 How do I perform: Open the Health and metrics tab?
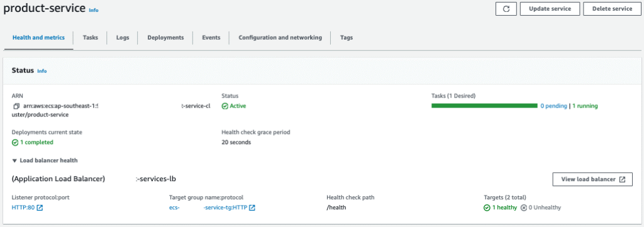point(38,37)
